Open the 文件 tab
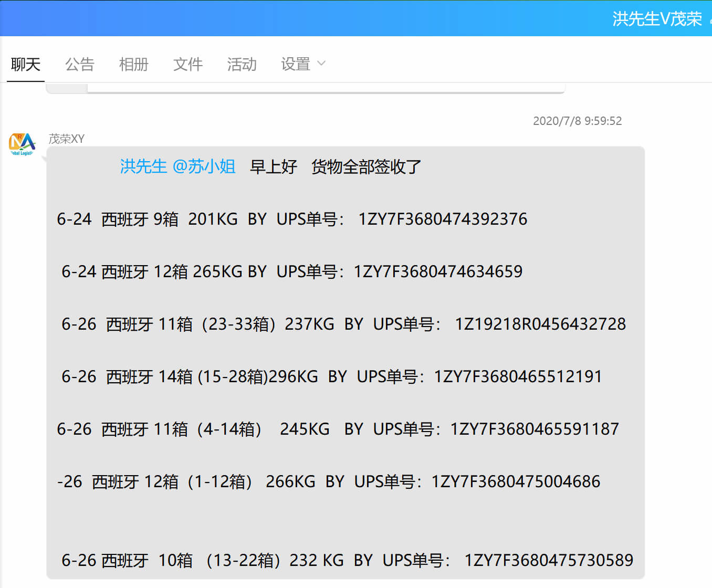Image resolution: width=712 pixels, height=588 pixels. click(188, 64)
